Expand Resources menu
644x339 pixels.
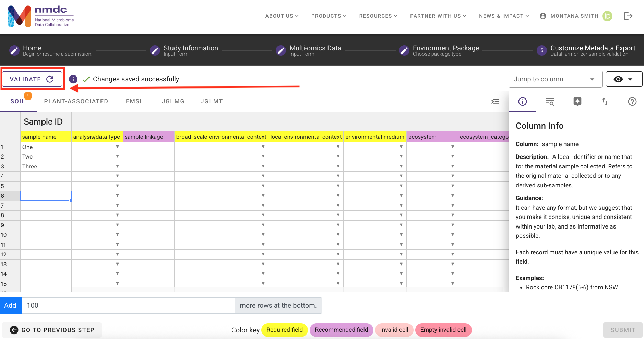click(x=378, y=16)
